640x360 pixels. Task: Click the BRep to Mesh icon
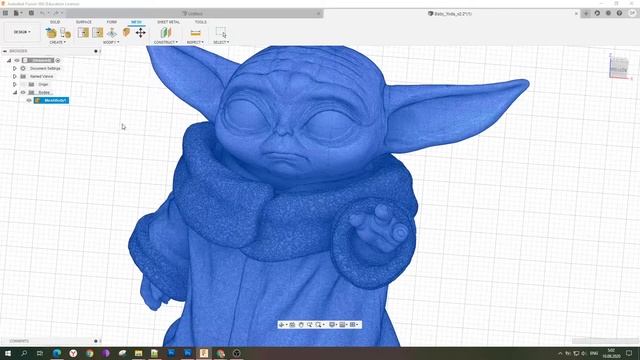pos(65,33)
